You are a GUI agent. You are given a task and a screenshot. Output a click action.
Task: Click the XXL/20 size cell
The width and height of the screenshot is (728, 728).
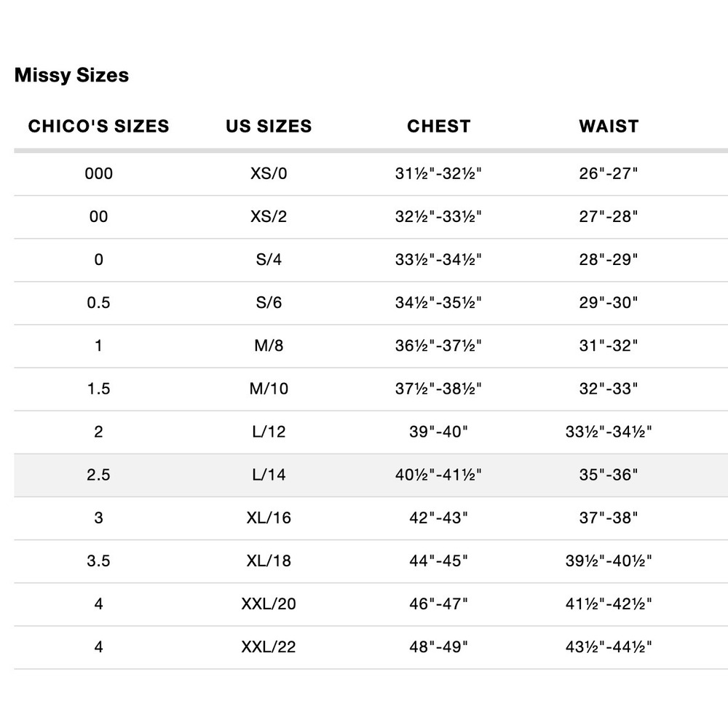click(x=269, y=604)
